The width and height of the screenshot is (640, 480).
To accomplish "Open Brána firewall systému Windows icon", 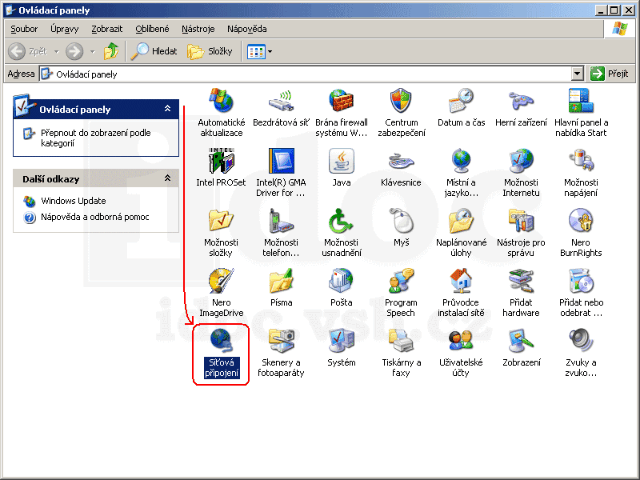I will [x=341, y=101].
